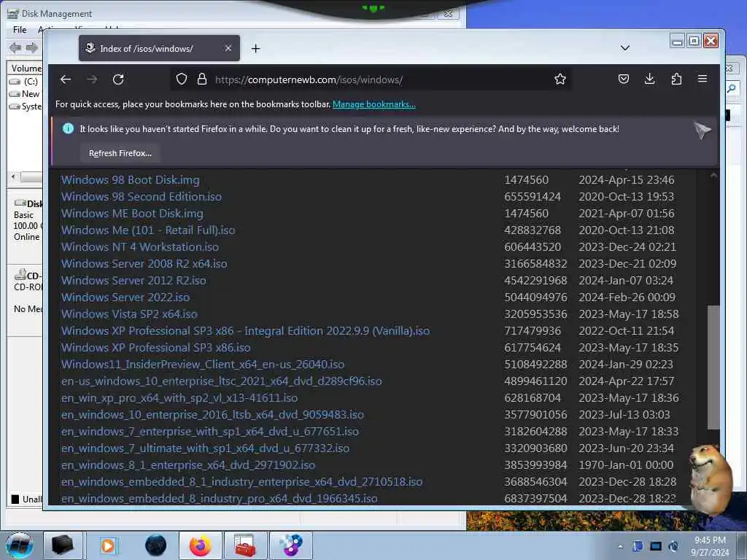
Task: Open the tray network monitor icon
Action: [656, 547]
